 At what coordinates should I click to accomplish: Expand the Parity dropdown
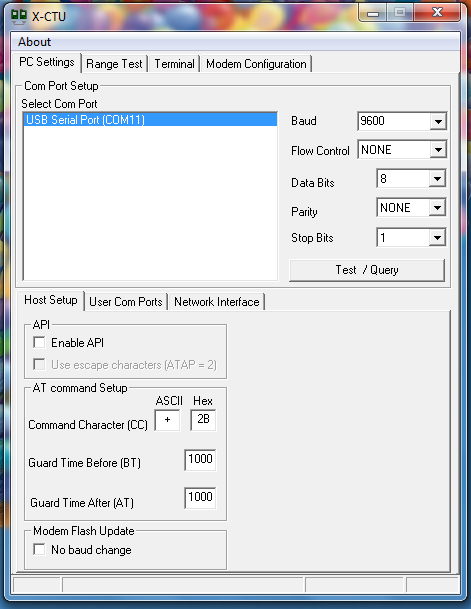coord(437,208)
